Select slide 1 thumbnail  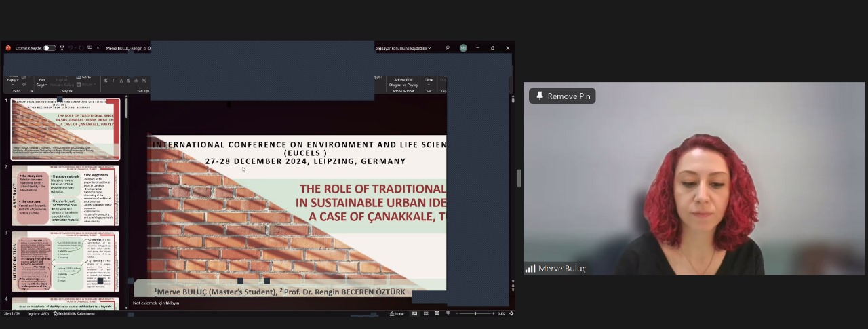65,130
